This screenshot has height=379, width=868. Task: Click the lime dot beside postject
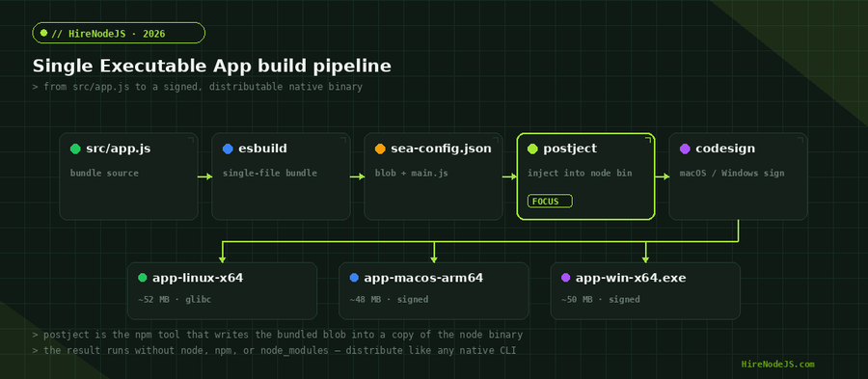click(532, 149)
